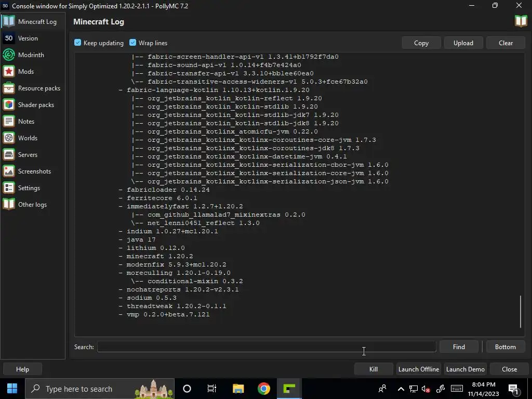Image resolution: width=532 pixels, height=399 pixels.
Task: Launch File Explorer from the taskbar
Action: [238, 389]
